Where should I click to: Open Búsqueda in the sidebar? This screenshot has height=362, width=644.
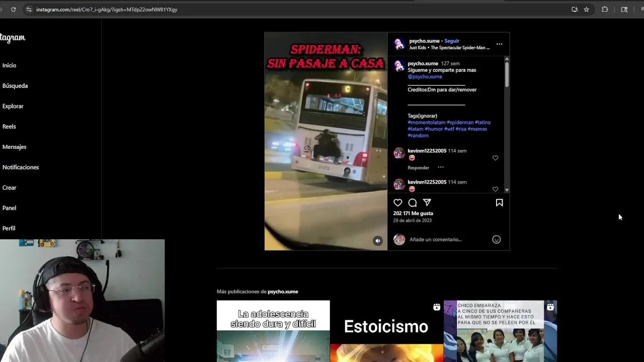(15, 86)
